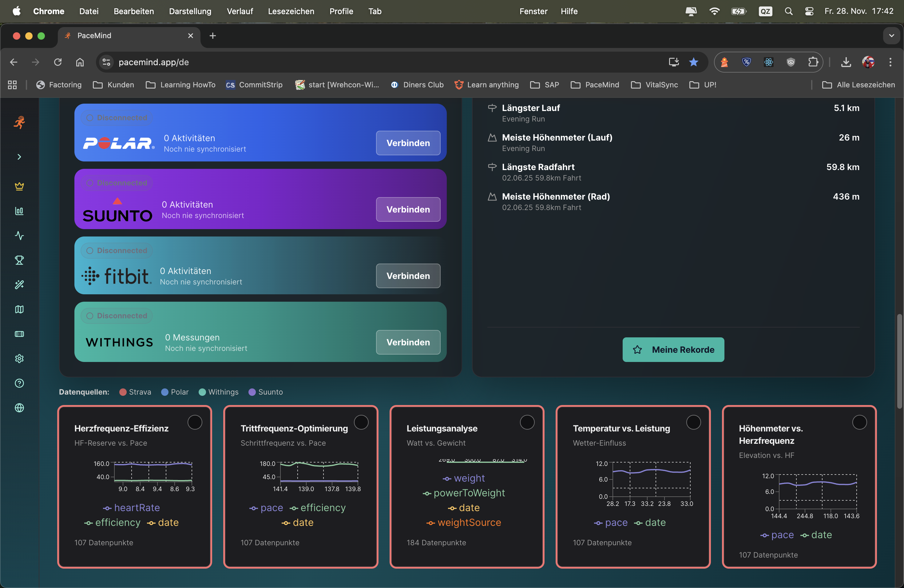Click the globe language icon in the sidebar
This screenshot has height=588, width=904.
pyautogui.click(x=19, y=407)
